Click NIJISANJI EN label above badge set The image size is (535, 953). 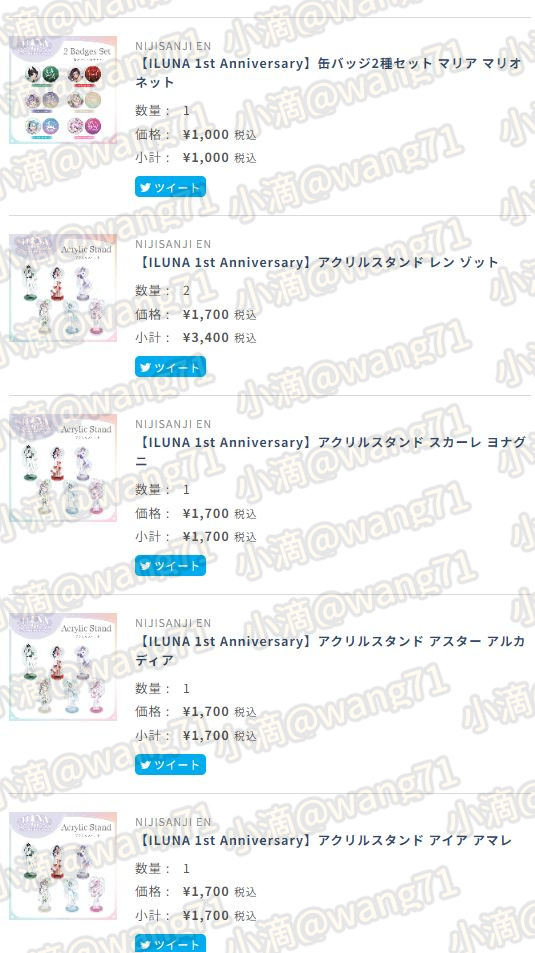(173, 46)
